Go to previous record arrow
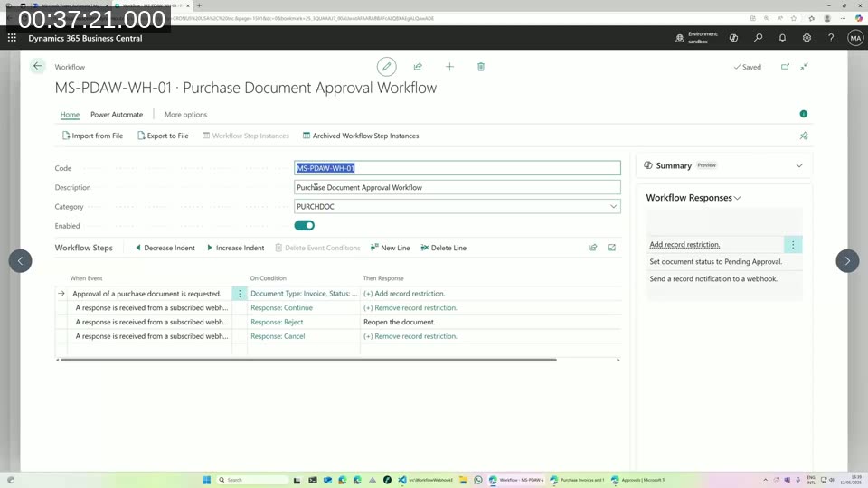This screenshot has width=868, height=488. click(x=21, y=260)
